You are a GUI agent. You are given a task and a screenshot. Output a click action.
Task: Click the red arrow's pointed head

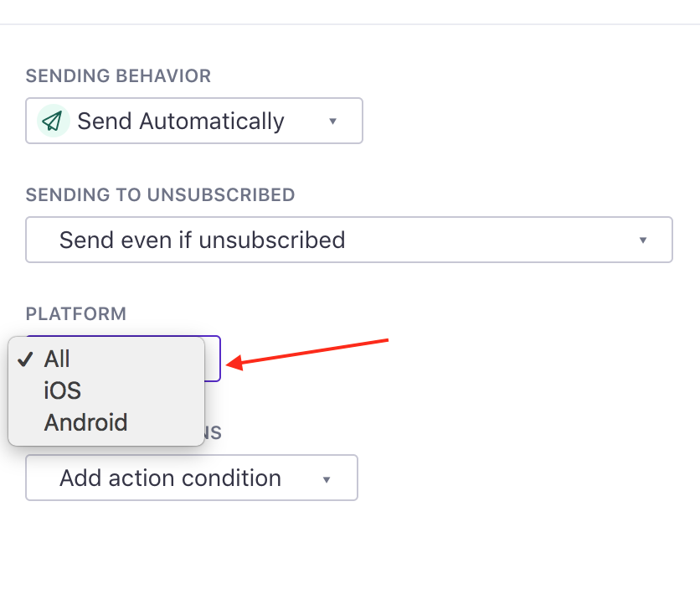tap(234, 363)
